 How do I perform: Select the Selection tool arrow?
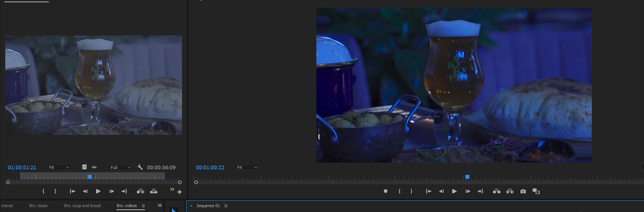pyautogui.click(x=174, y=210)
